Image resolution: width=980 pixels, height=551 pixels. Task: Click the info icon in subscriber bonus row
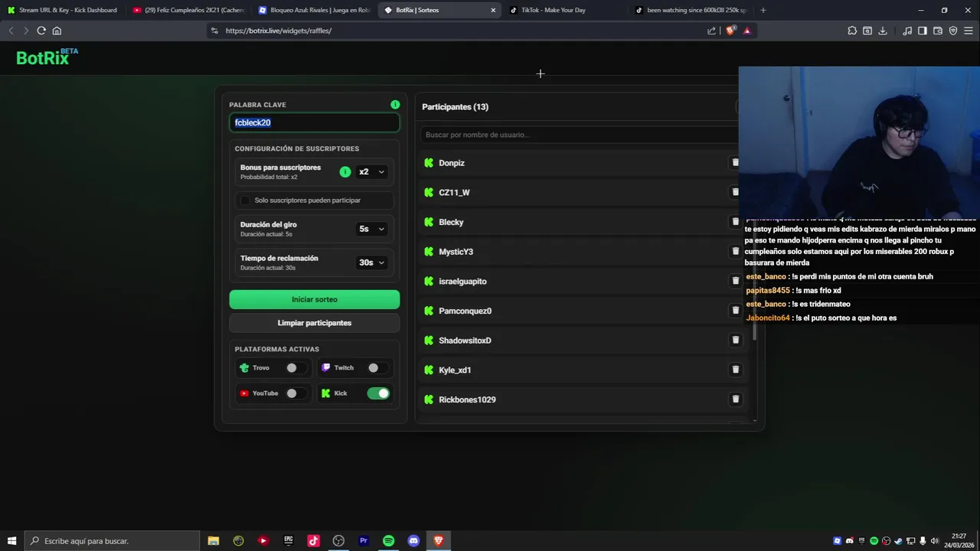click(x=345, y=172)
